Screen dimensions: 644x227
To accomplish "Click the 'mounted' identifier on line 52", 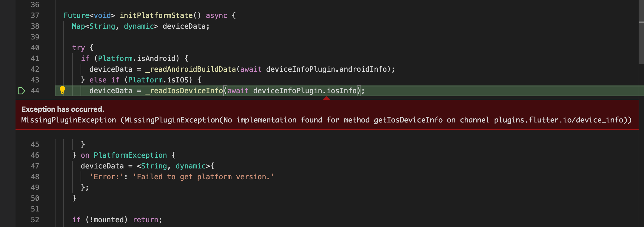I will click(x=109, y=220).
